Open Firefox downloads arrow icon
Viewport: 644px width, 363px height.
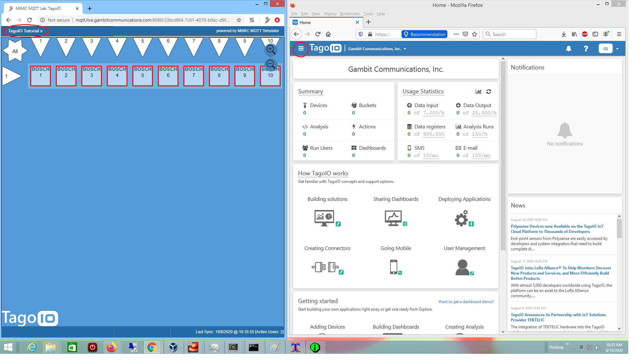point(563,34)
